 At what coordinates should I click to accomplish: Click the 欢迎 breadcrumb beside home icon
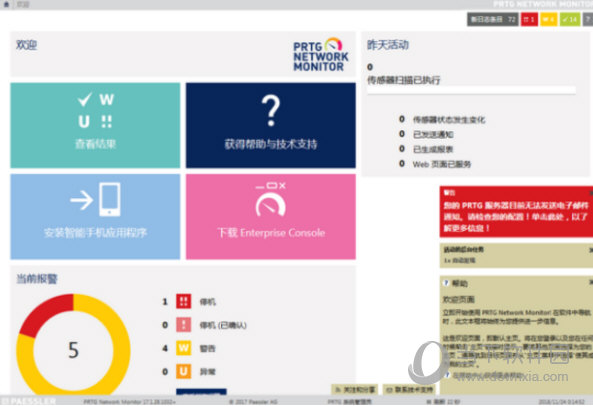23,5
